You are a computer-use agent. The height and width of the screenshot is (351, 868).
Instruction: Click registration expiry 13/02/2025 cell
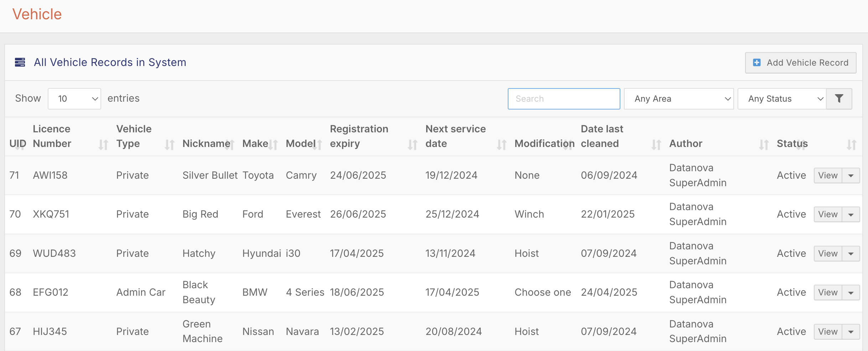click(357, 331)
